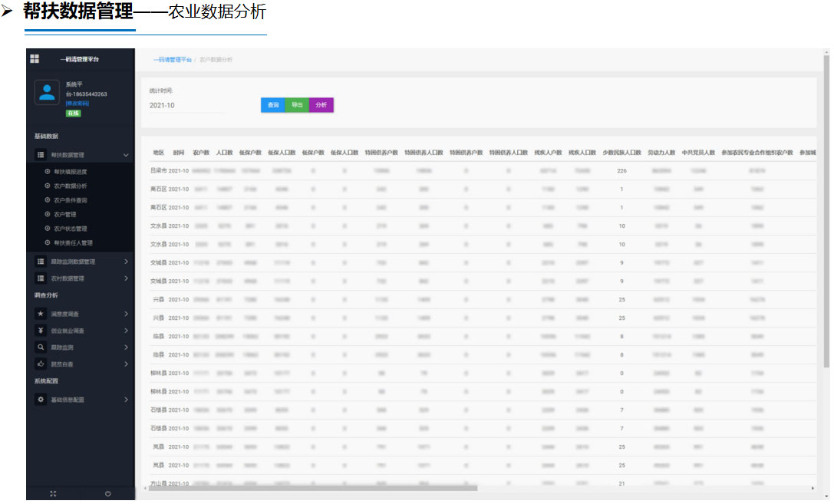This screenshot has width=834, height=504.
Task: Open the 农户条件查询 submenu item
Action: pyautogui.click(x=71, y=200)
